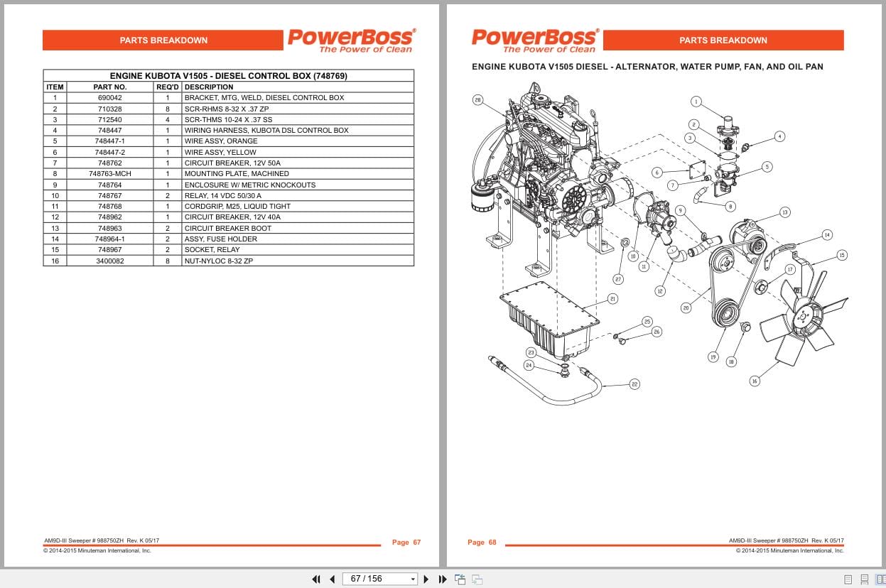Image resolution: width=886 pixels, height=588 pixels.
Task: Click Page 68 footer label
Action: 482,543
